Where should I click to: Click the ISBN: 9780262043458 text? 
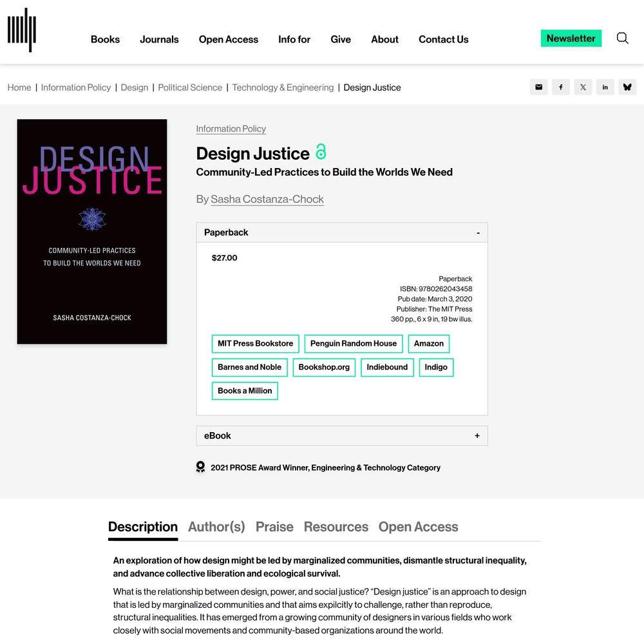(436, 289)
